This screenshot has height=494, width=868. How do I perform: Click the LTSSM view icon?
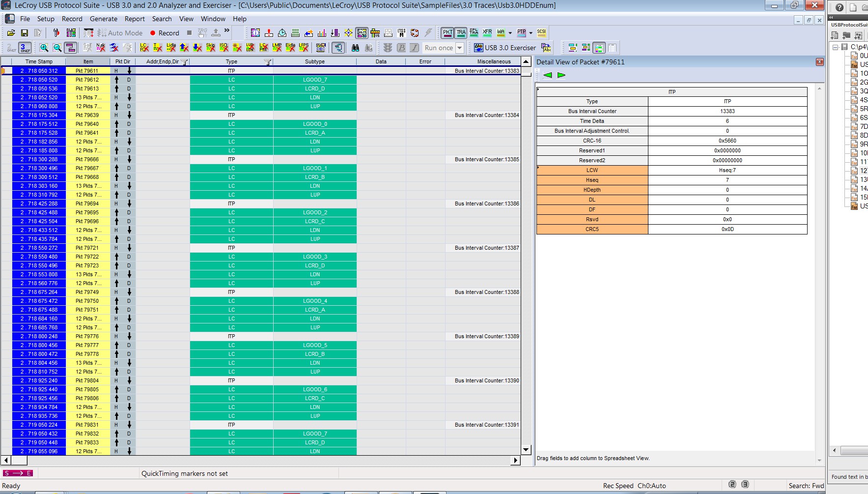click(401, 33)
